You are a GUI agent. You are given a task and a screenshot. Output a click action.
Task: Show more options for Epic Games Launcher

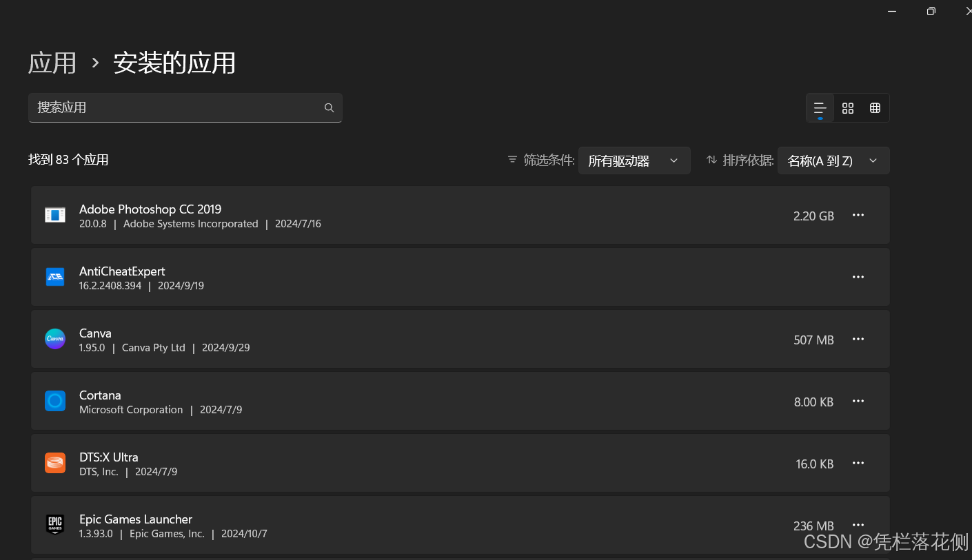coord(858,525)
